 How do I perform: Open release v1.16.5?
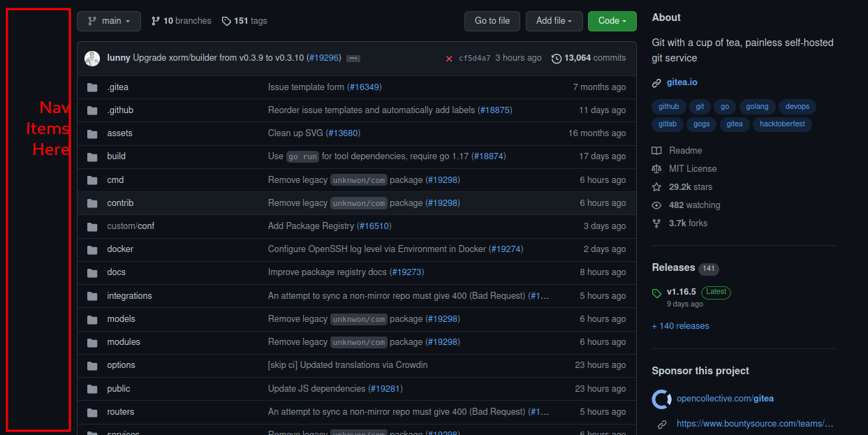pos(682,292)
